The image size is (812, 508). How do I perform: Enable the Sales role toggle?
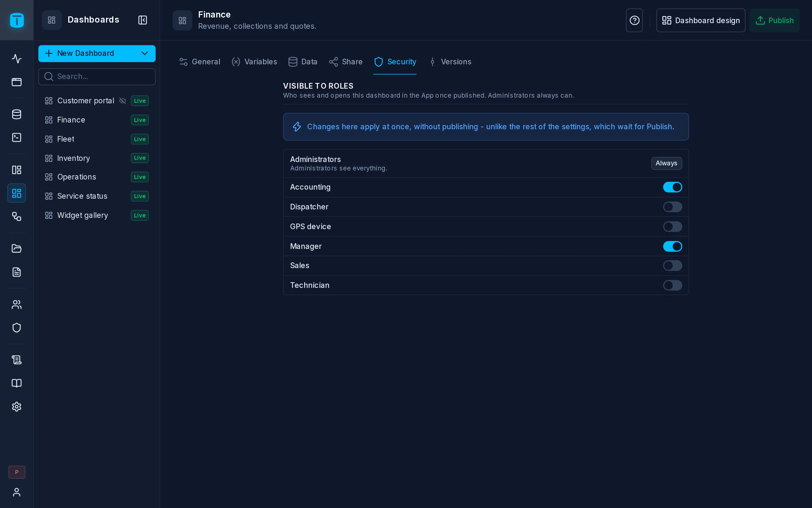(x=672, y=266)
